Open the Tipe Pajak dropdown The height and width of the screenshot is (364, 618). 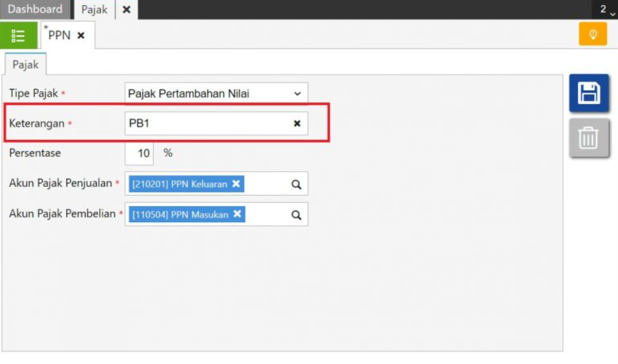coord(297,93)
